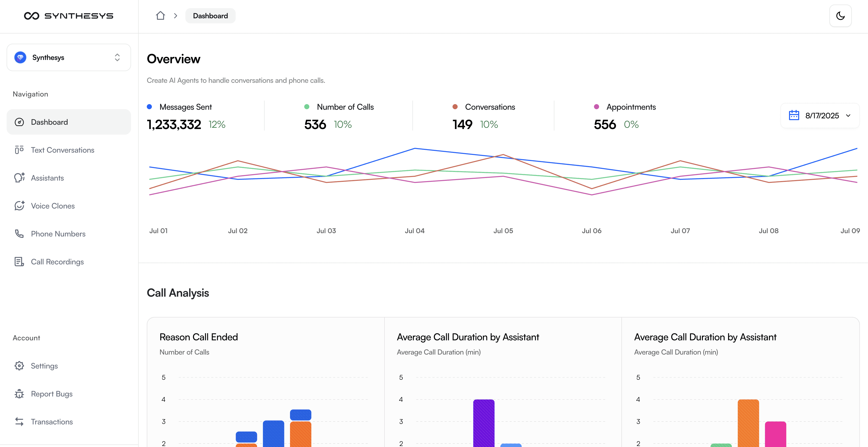Screen dimensions: 868x447
Task: Click the Synthesys logo in header
Action: [x=69, y=16]
